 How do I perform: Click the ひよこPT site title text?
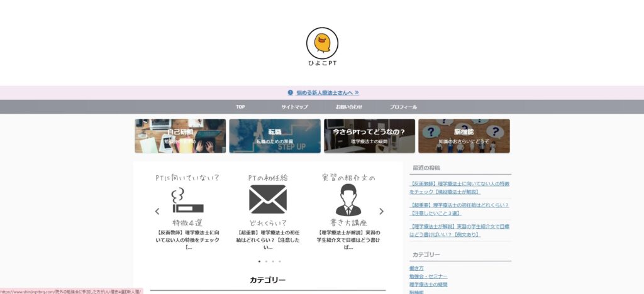coord(323,63)
